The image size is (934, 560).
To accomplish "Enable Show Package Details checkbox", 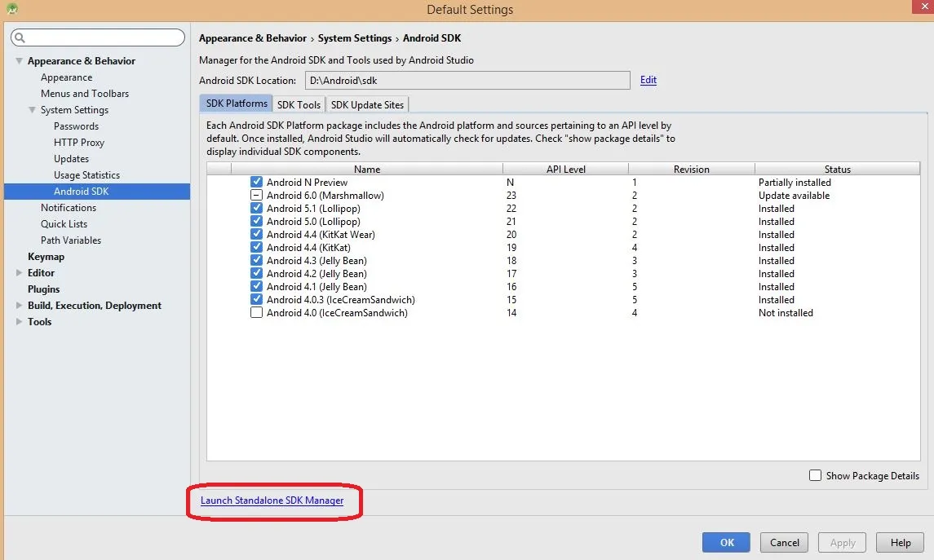I will coord(816,475).
